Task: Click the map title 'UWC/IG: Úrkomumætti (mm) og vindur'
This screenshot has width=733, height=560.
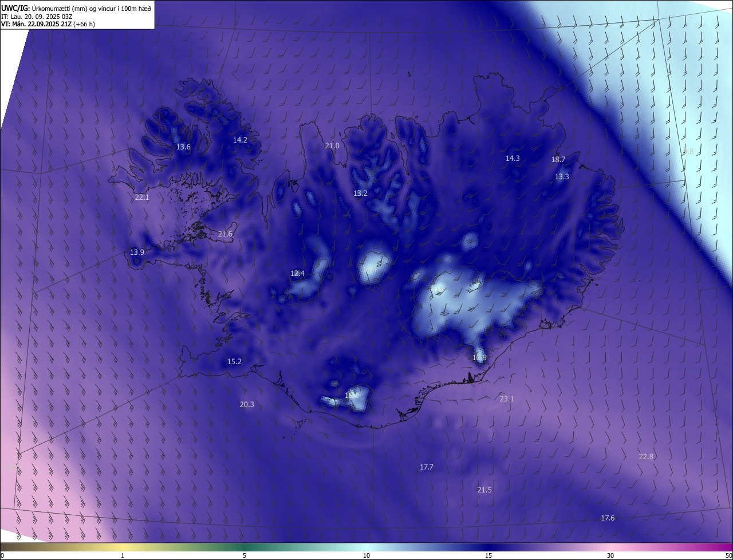Action: click(x=76, y=7)
